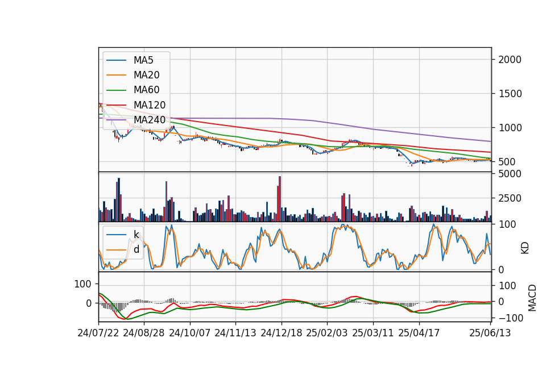
Task: Click the tallest volume bar near 24/12/18
Action: click(280, 199)
